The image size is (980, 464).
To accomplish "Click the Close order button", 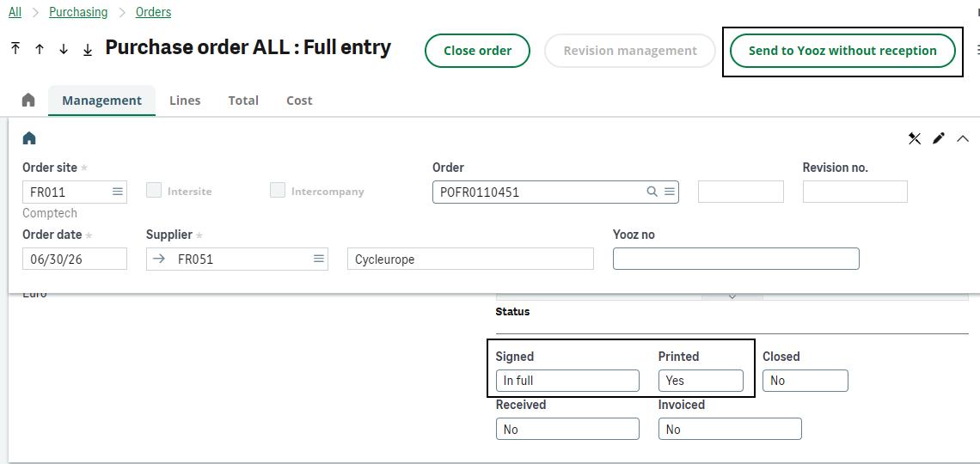I will coord(477,51).
